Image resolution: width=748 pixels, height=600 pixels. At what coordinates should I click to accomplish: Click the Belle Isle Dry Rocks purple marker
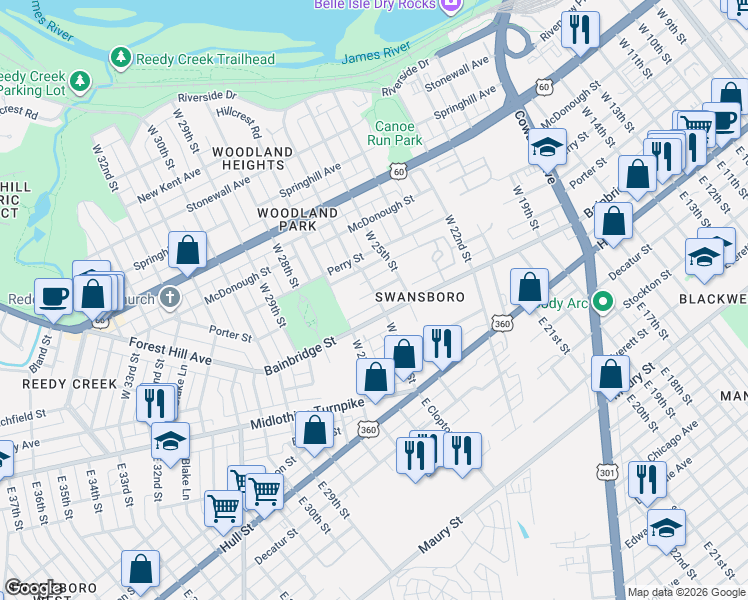click(x=451, y=5)
